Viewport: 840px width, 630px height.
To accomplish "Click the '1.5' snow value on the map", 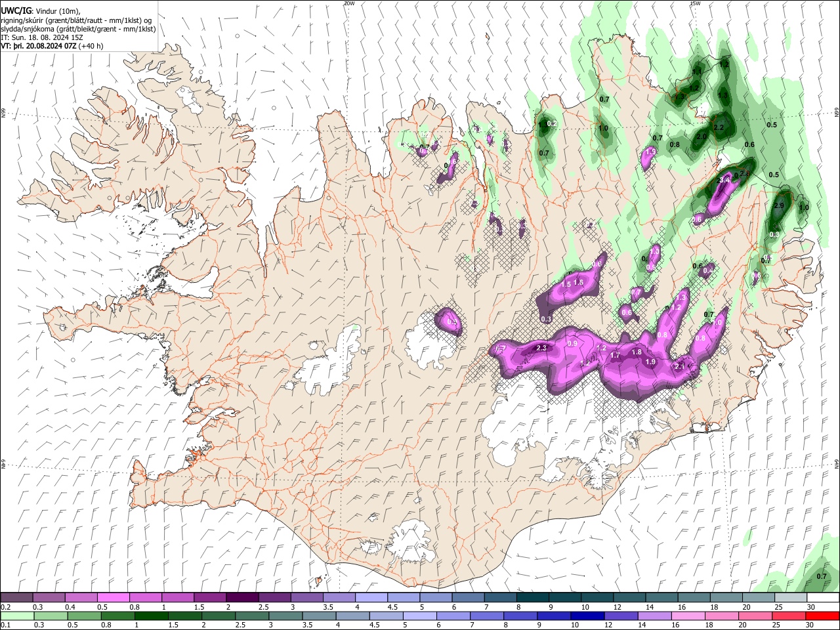I will point(566,285).
